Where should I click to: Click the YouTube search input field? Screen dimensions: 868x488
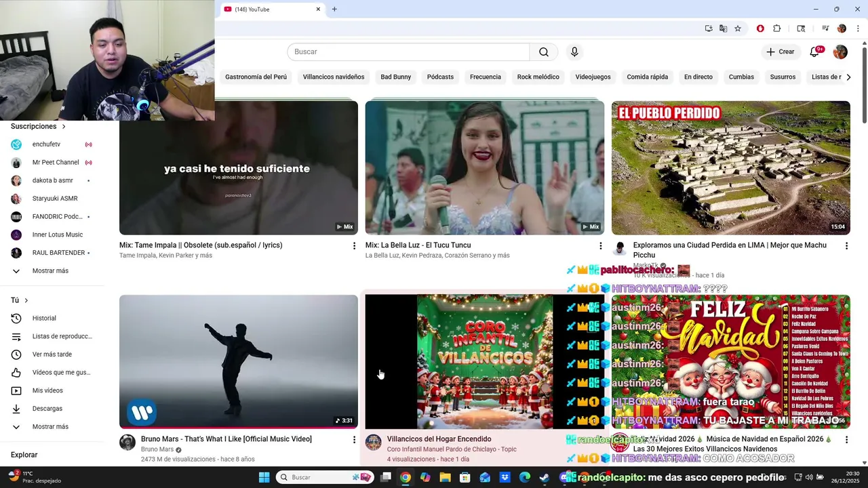click(408, 52)
